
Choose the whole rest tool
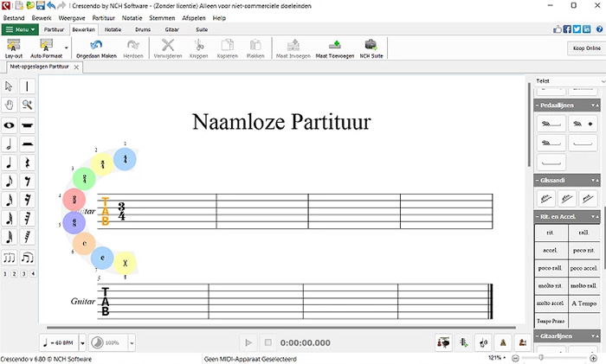27,125
